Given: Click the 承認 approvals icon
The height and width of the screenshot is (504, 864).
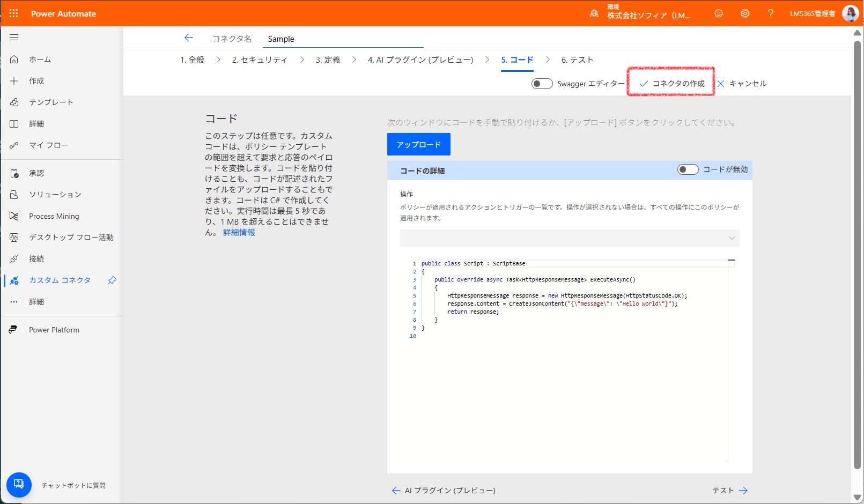Looking at the screenshot, I should click(14, 173).
